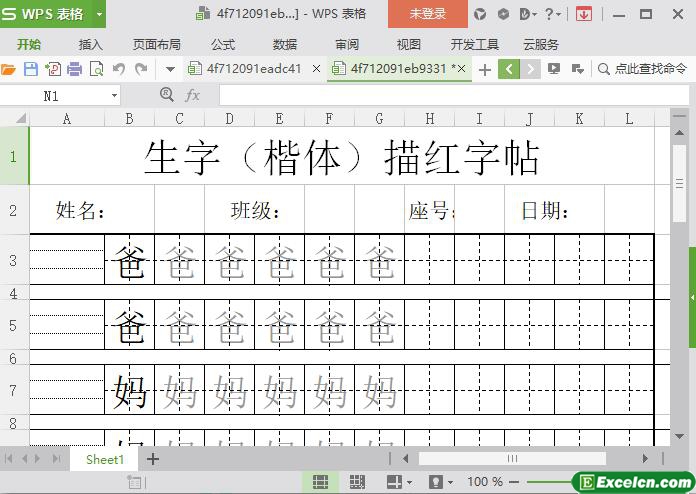Image resolution: width=696 pixels, height=494 pixels.
Task: Open the WPS 表格 application menu dropdown
Action: [x=99, y=14]
